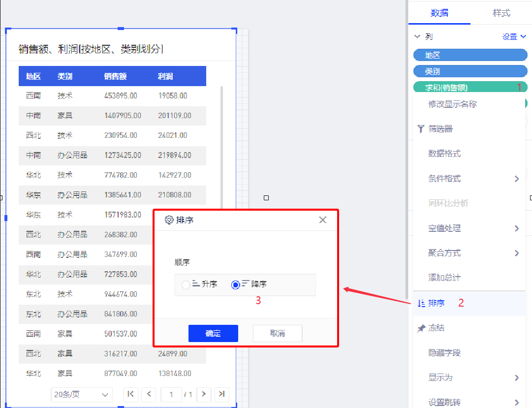Screen dimensions: 532x408
Task: Switch to the 样式 tab
Action: tap(501, 13)
